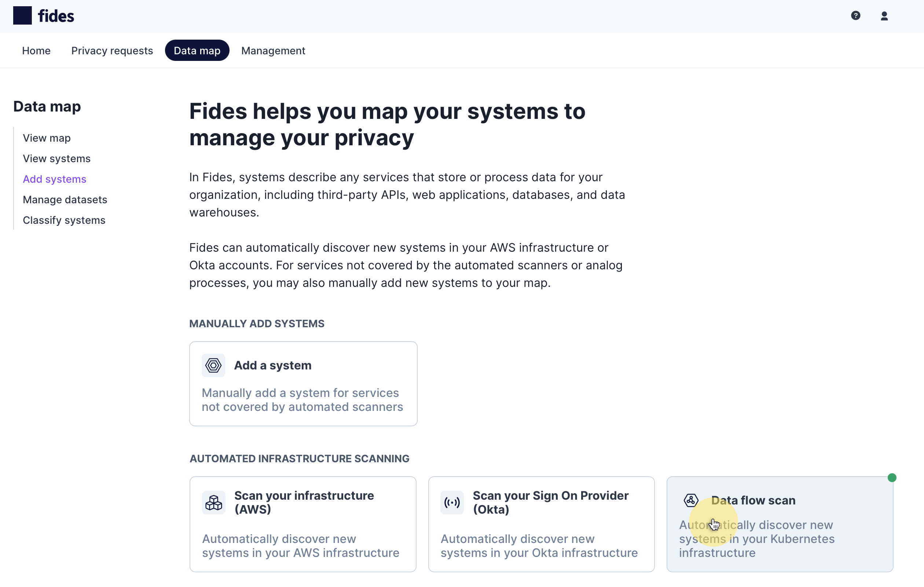This screenshot has height=587, width=924.
Task: Select Add systems in the sidebar
Action: (55, 179)
